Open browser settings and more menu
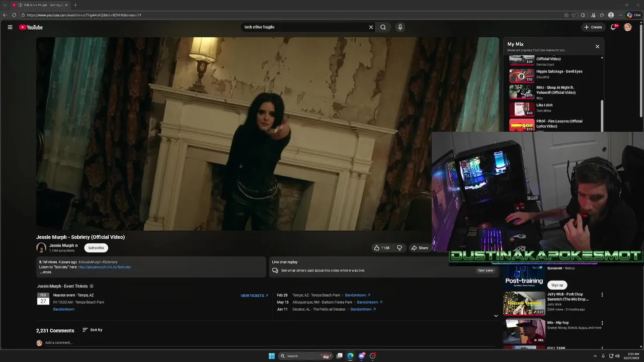The height and width of the screenshot is (362, 644). pos(620,15)
